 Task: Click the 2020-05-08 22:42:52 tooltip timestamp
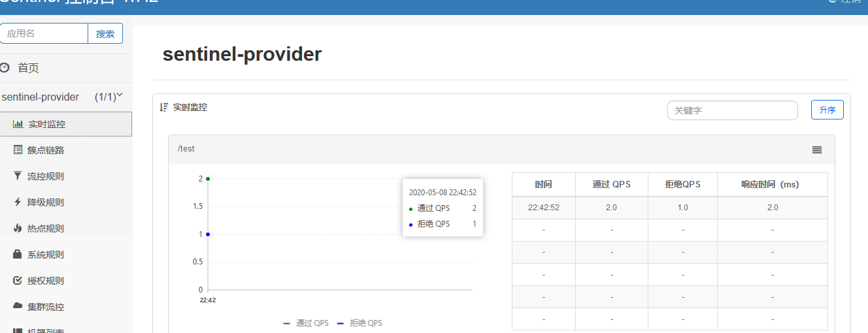coord(442,193)
